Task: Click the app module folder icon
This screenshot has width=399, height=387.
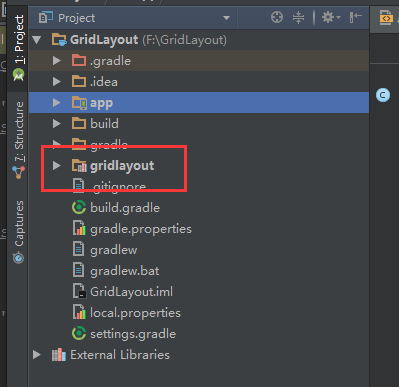Action: point(79,103)
